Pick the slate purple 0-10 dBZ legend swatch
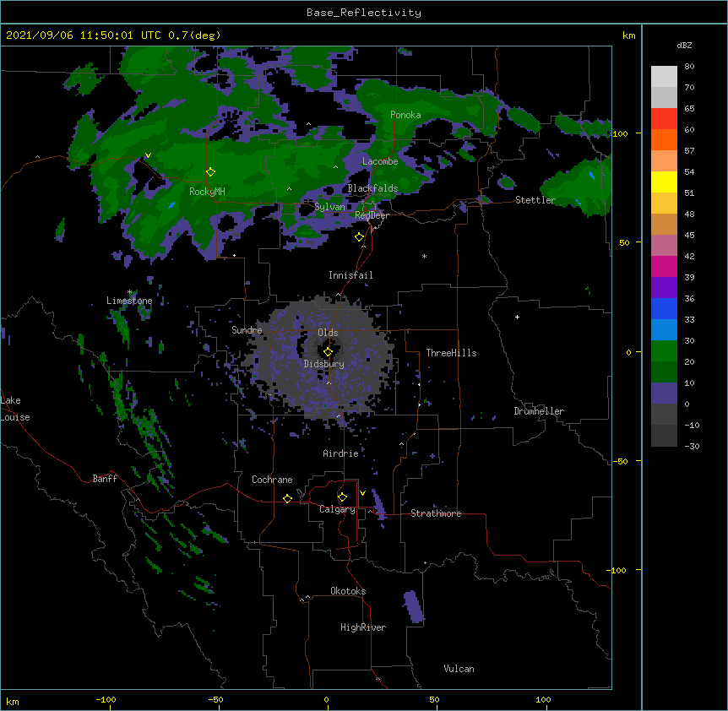The image size is (728, 711). pos(664,393)
